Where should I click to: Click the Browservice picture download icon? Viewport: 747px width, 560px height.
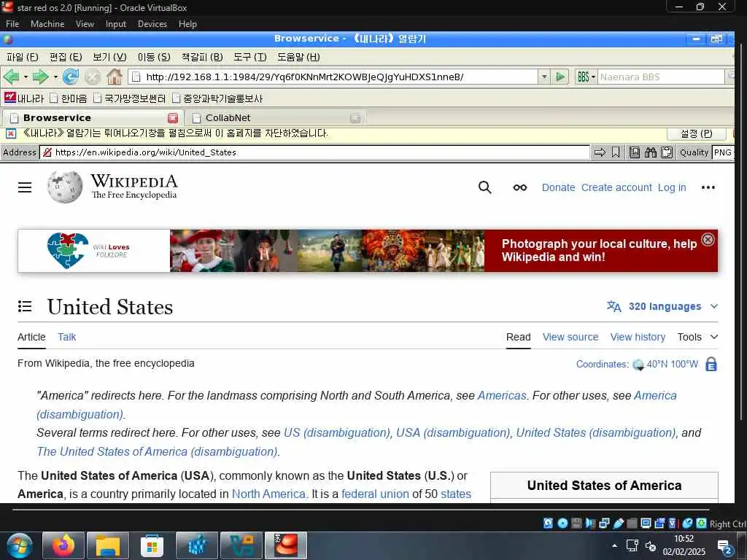click(635, 152)
